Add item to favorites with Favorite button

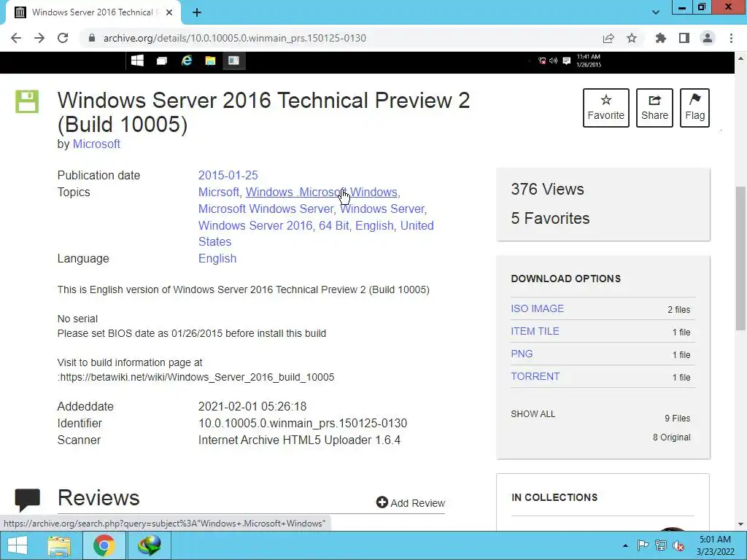606,108
